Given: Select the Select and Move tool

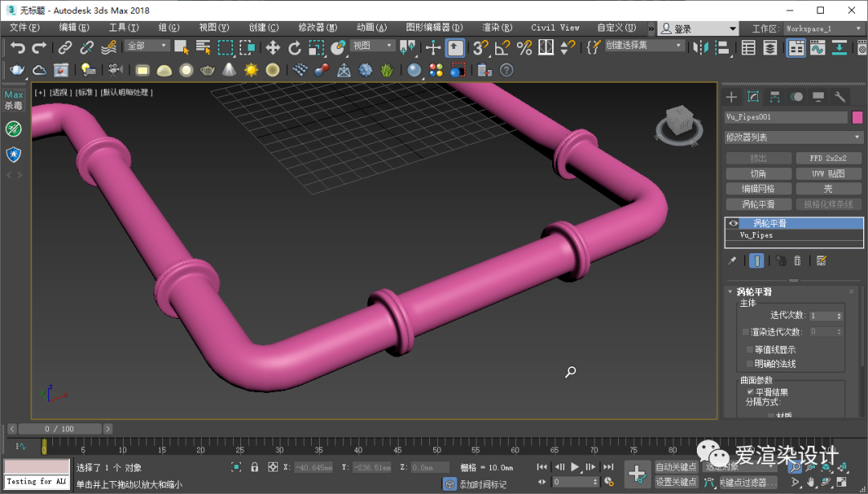Looking at the screenshot, I should pos(272,48).
